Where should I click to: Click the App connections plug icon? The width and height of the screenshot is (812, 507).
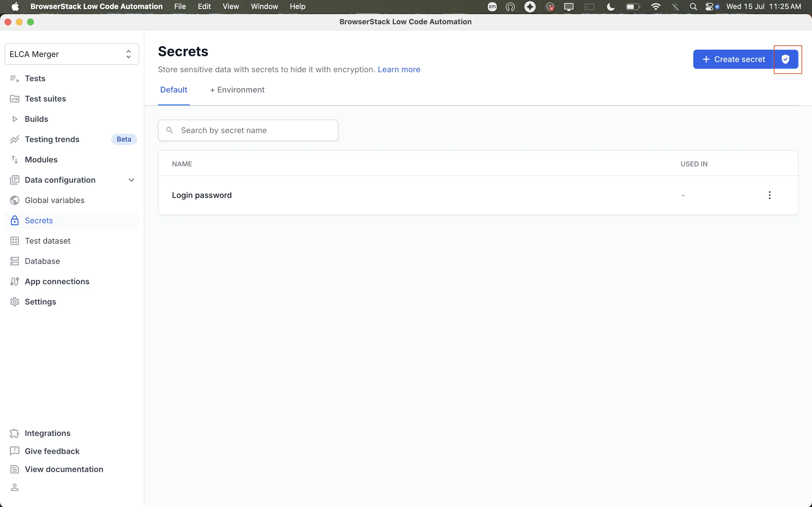(14, 281)
